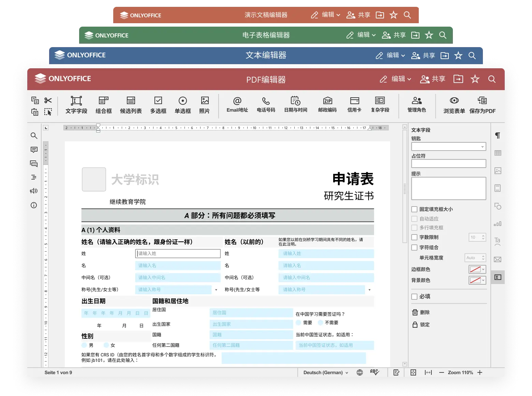Insert a 候选列表 dropdown list
532x396 pixels.
[131, 105]
